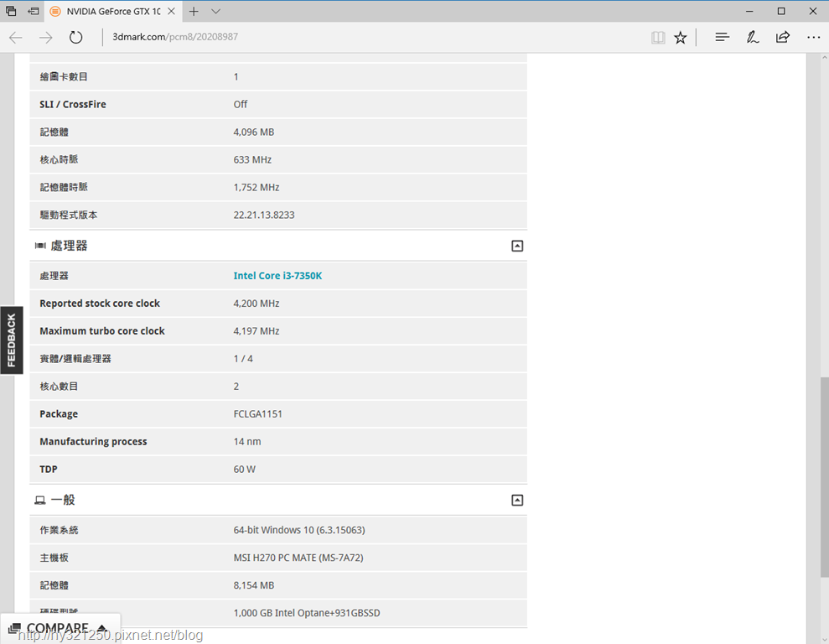
Task: Click the TDP label
Action: [x=48, y=469]
